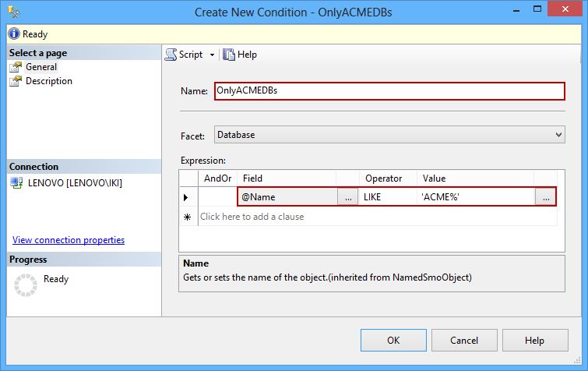Click the 'ACME%' value cell
588x371 pixels.
(475, 197)
